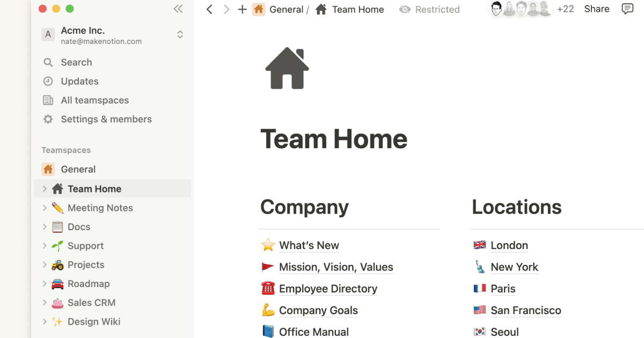This screenshot has width=644, height=338.
Task: Collapse the sidebar with the double-chevron icon
Action: click(x=178, y=9)
